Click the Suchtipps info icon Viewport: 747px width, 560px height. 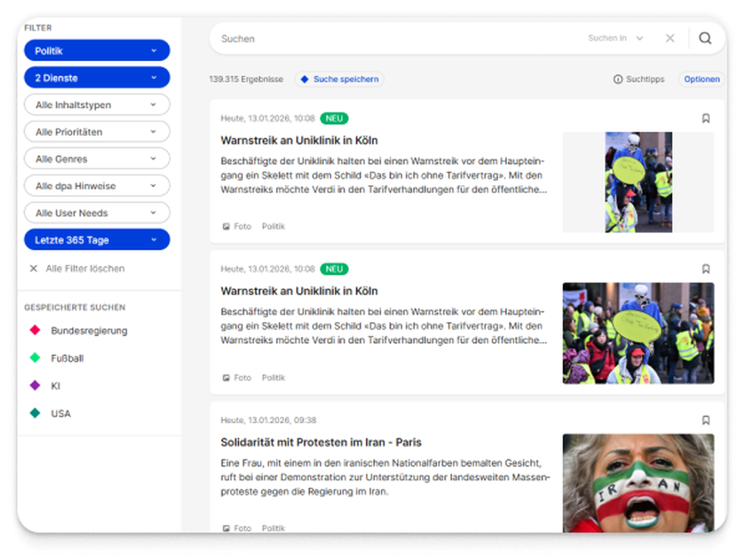coord(618,79)
